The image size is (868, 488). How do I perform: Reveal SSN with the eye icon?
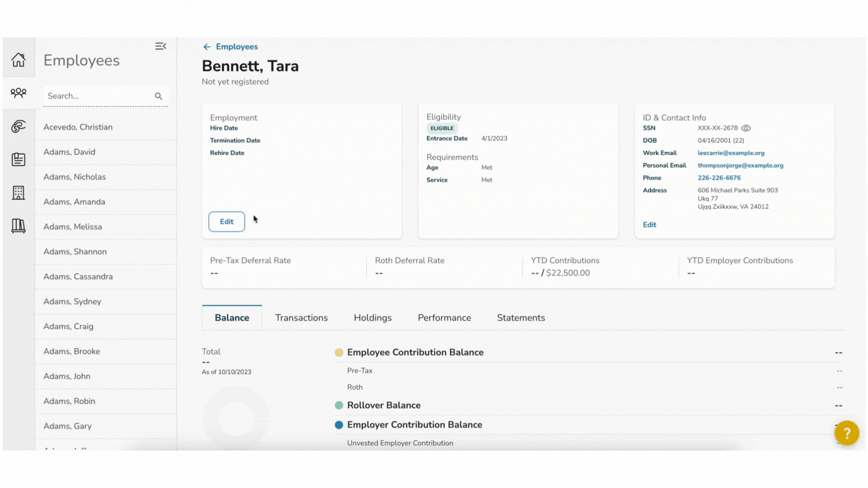click(x=746, y=128)
